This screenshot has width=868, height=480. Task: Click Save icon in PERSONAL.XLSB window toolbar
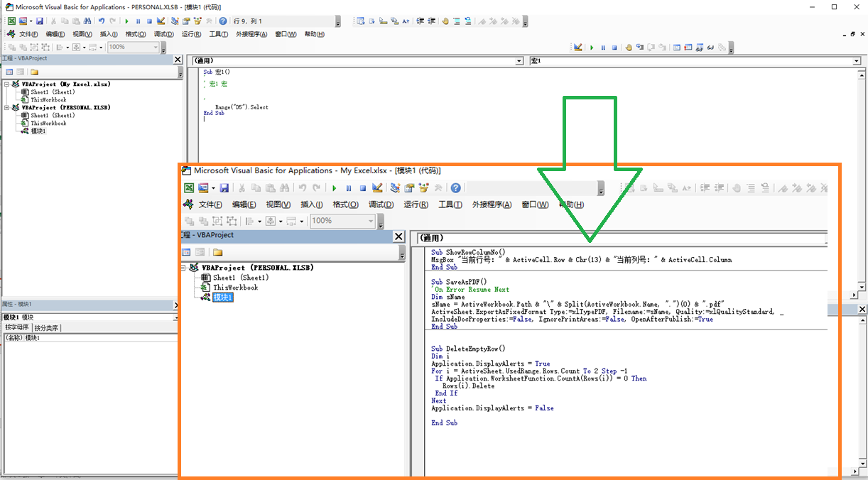tap(39, 21)
